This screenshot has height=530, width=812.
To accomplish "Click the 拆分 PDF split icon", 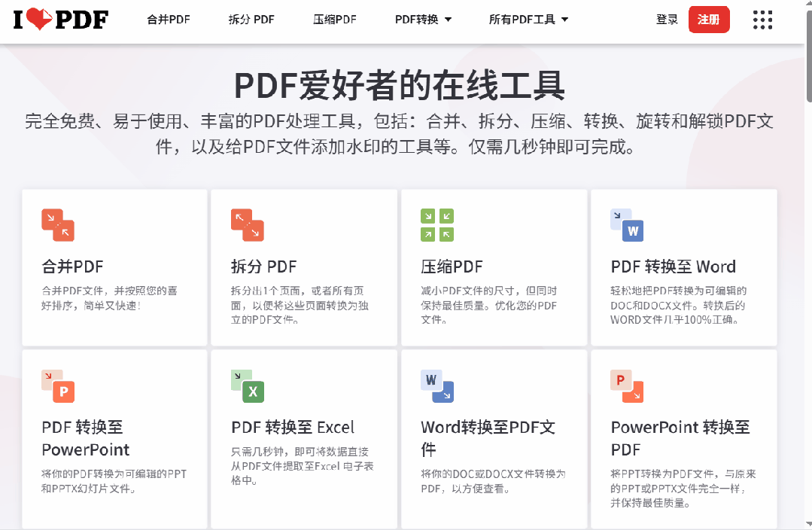I will 248,225.
